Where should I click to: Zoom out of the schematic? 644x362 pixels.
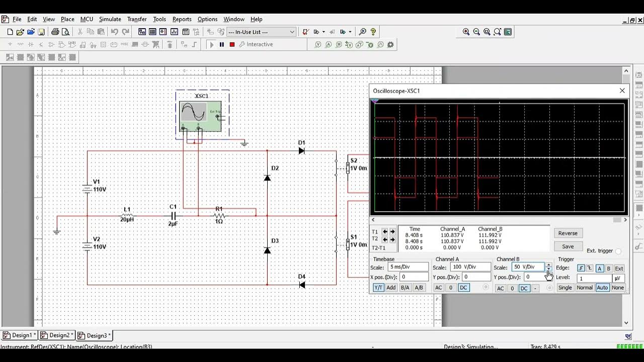(x=476, y=32)
